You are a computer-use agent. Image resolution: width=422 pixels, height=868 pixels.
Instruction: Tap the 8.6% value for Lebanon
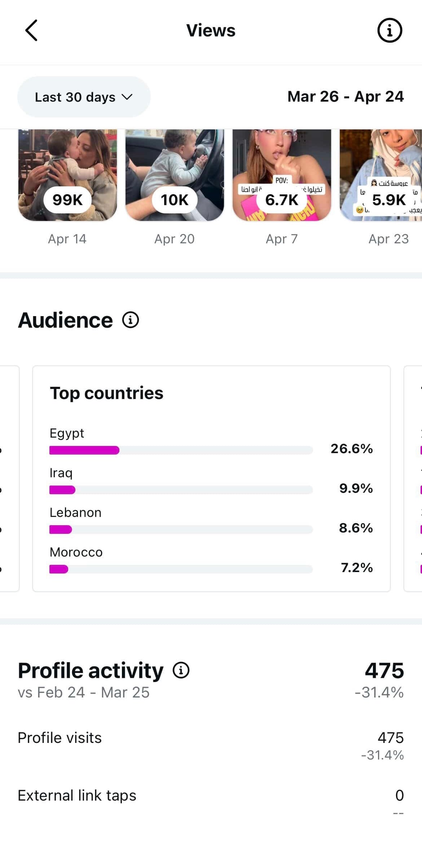coord(356,528)
